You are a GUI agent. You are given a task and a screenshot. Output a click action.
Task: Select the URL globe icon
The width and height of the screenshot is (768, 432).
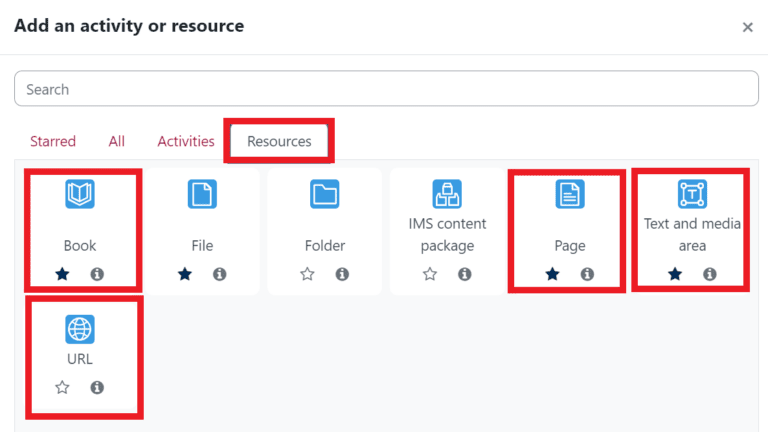coord(80,328)
